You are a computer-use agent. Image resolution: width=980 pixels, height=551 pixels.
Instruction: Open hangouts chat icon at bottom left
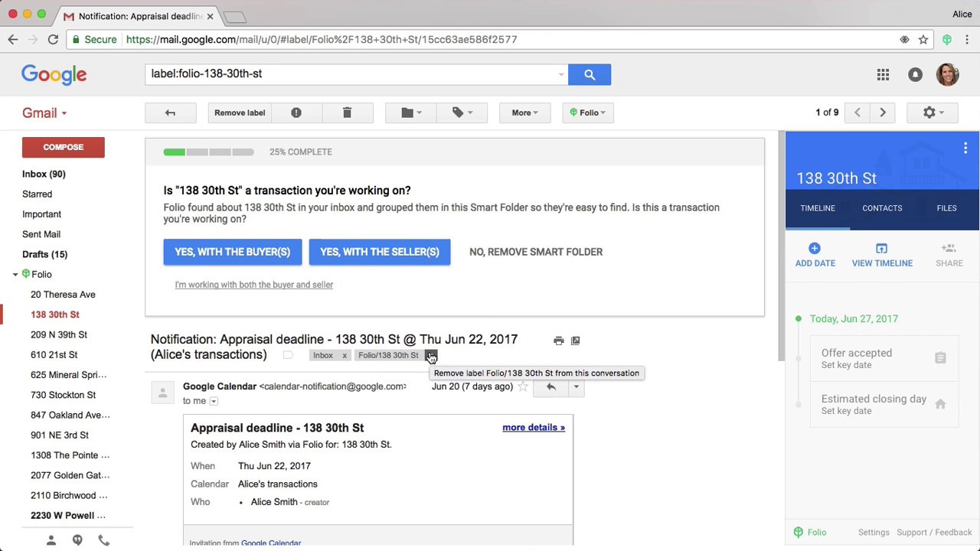(77, 540)
